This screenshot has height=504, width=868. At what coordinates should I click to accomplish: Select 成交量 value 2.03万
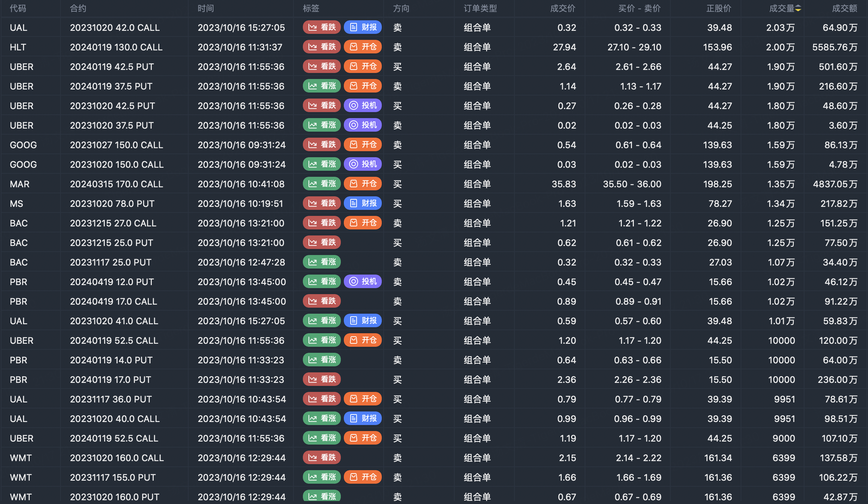(780, 27)
